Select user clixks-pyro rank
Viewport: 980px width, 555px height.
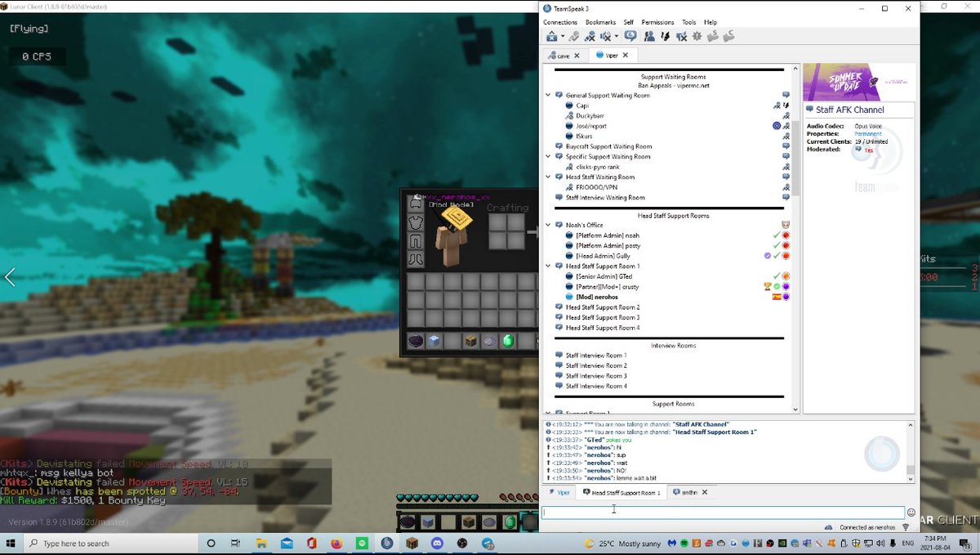pyautogui.click(x=598, y=167)
